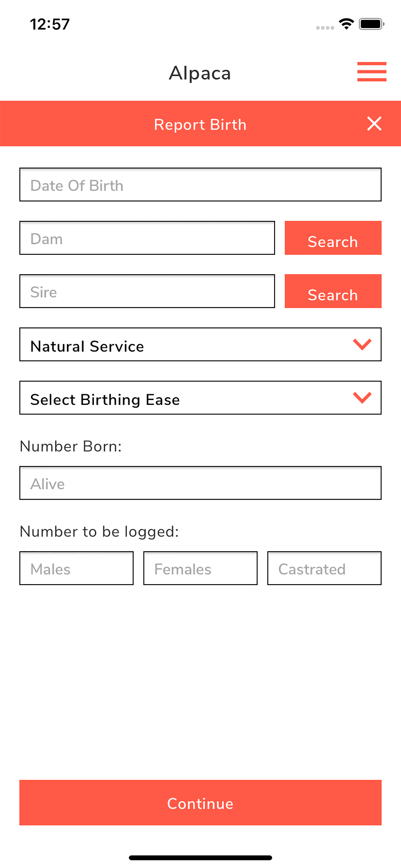Viewport: 401px width, 868px height.
Task: Focus the Sire input field
Action: [147, 291]
